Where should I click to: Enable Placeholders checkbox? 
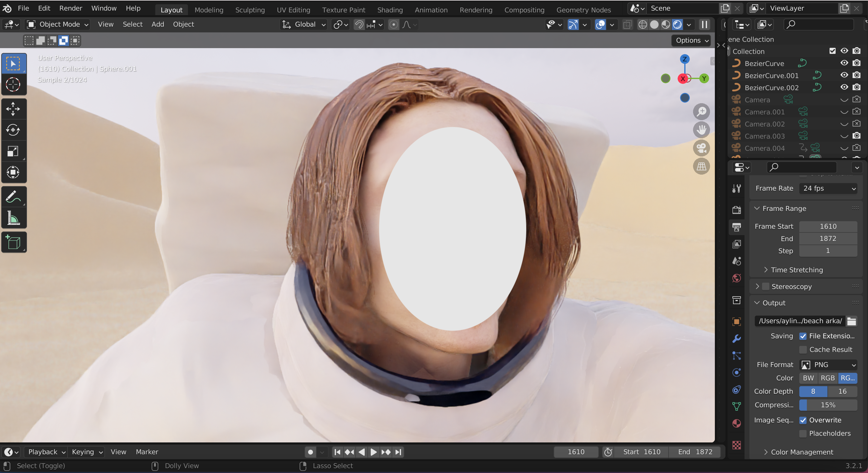click(x=803, y=433)
